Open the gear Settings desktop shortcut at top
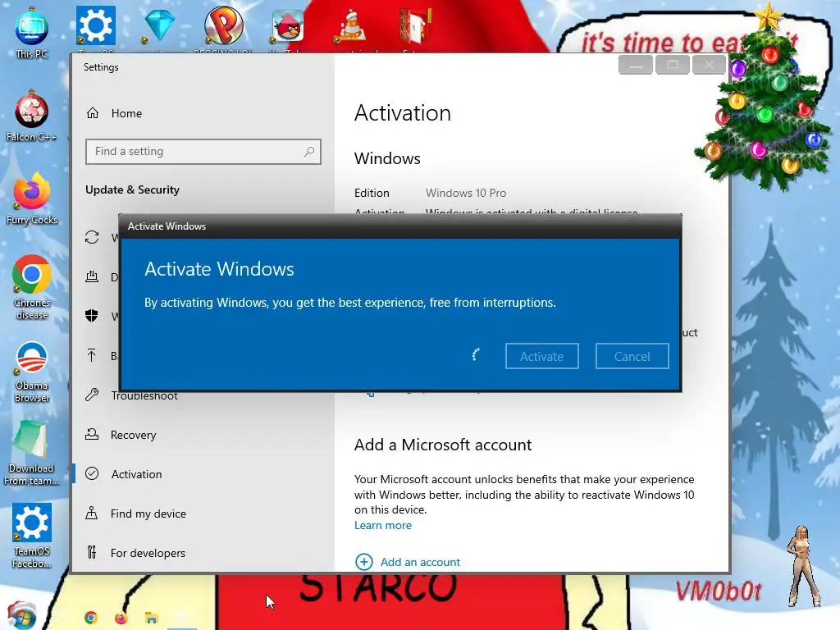The width and height of the screenshot is (840, 630). [x=95, y=27]
